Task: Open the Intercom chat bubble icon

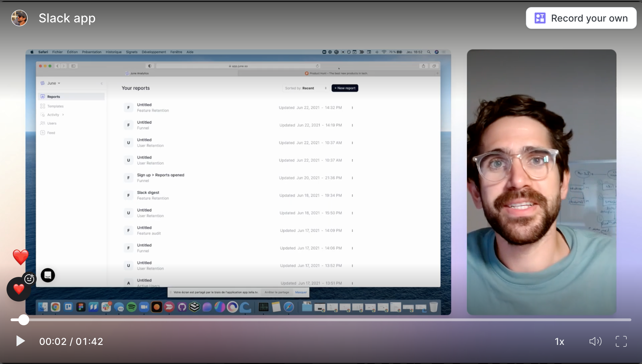Action: pos(48,275)
